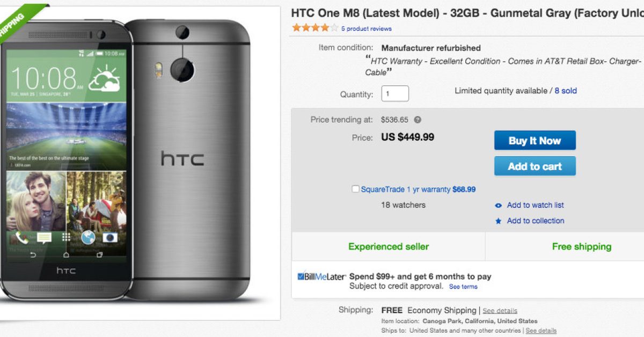
Task: Select the Experienced seller section
Action: click(389, 247)
